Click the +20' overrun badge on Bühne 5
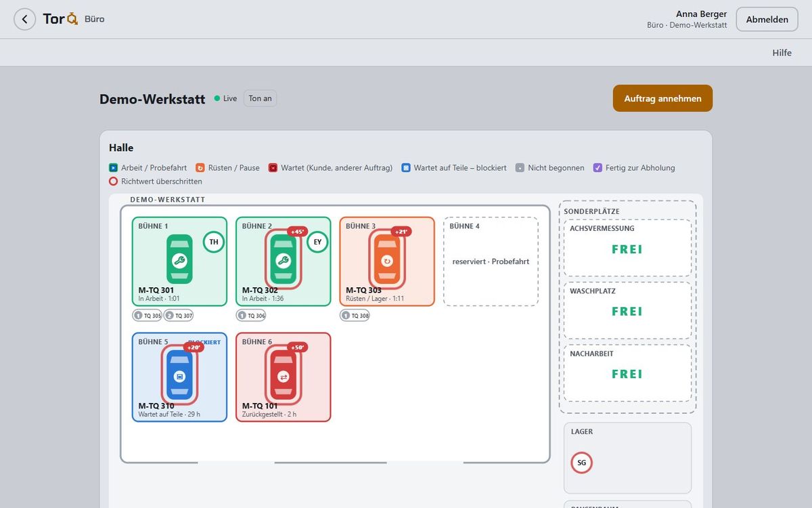The height and width of the screenshot is (508, 812). pos(194,347)
